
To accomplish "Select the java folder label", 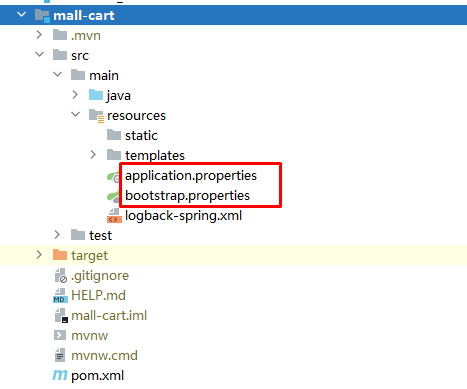I will click(x=119, y=96).
